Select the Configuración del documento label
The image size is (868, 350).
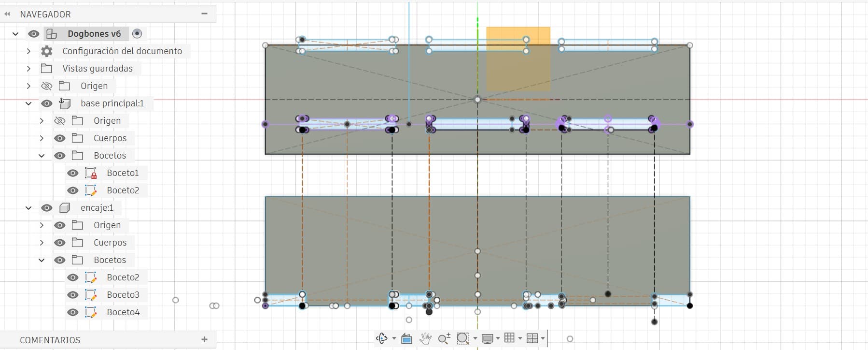[122, 51]
